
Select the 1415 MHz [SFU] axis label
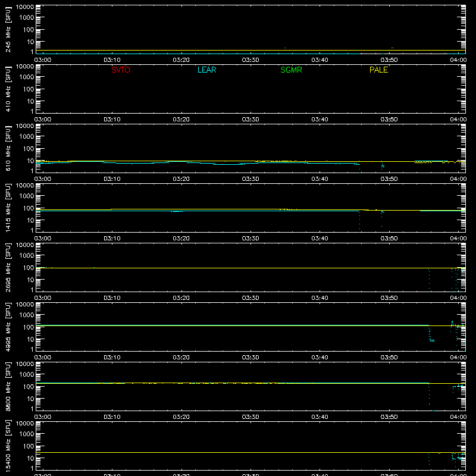tap(8, 208)
